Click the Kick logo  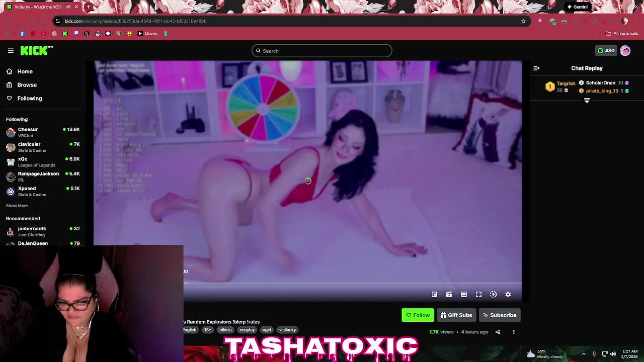pos(36,50)
